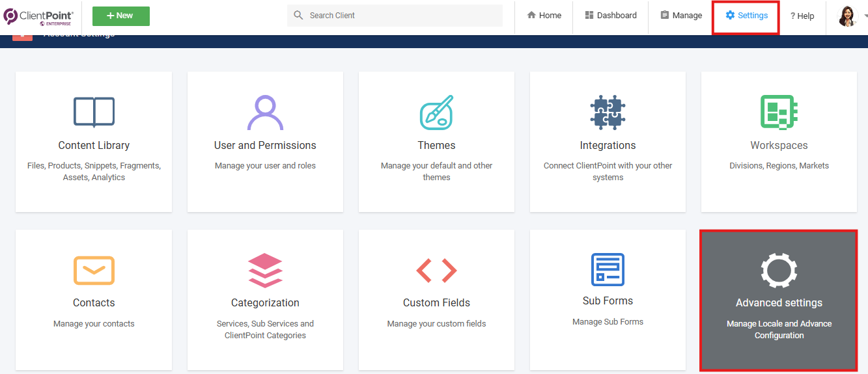This screenshot has height=374, width=868.
Task: Open the Manage menu item
Action: pos(681,15)
